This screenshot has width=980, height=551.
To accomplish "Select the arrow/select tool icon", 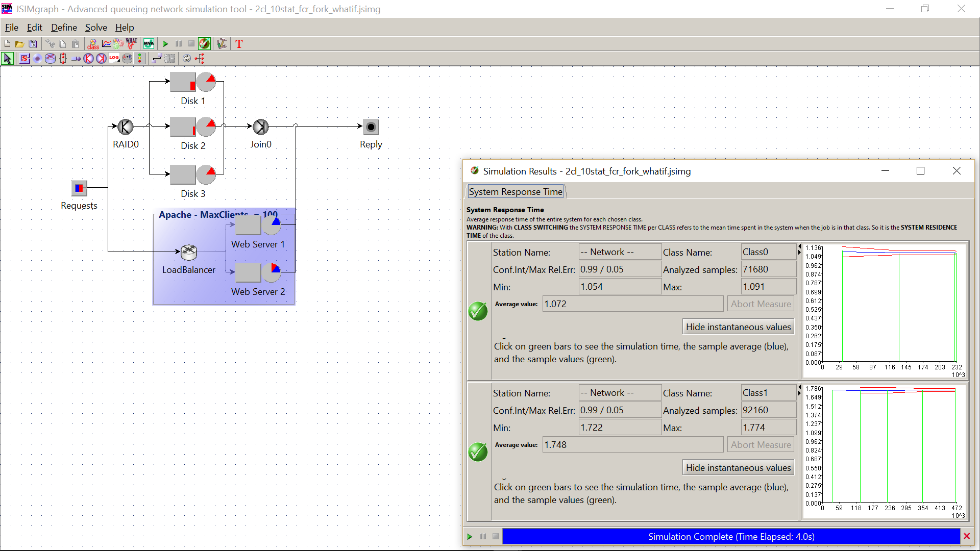I will click(x=8, y=59).
